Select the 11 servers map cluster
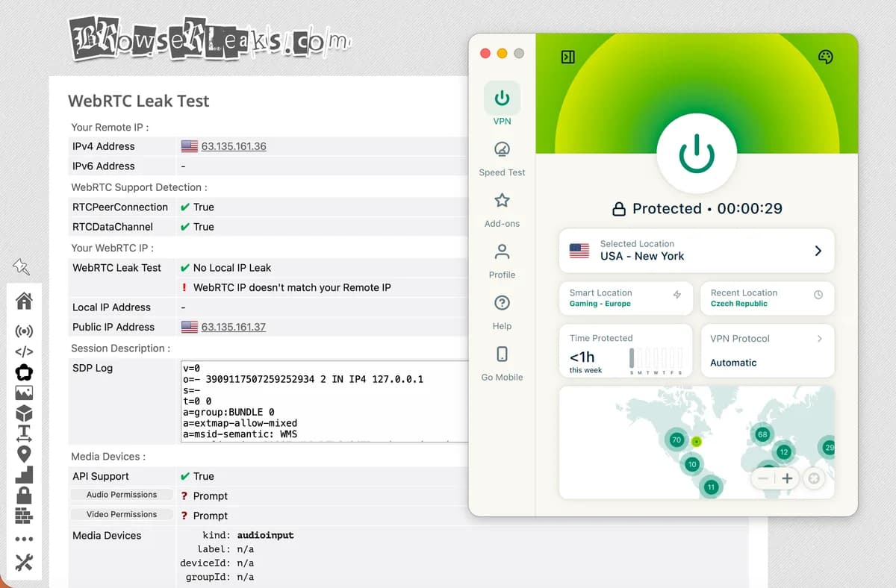 tap(710, 487)
